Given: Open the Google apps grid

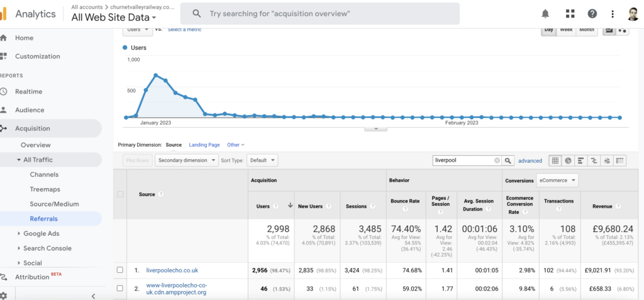Looking at the screenshot, I should click(570, 13).
